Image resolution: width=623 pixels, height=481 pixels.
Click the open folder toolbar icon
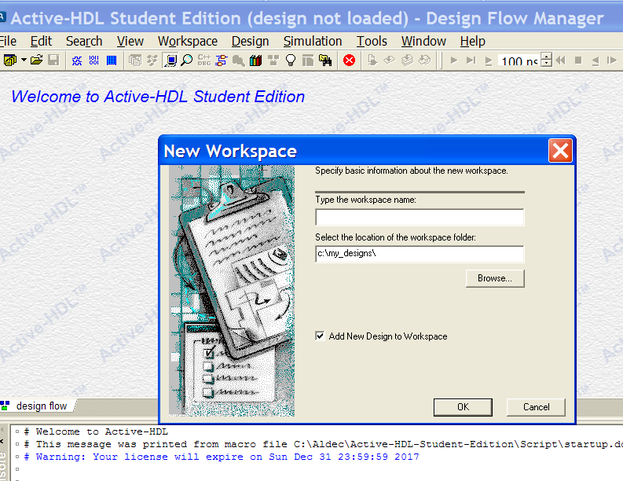coord(36,60)
